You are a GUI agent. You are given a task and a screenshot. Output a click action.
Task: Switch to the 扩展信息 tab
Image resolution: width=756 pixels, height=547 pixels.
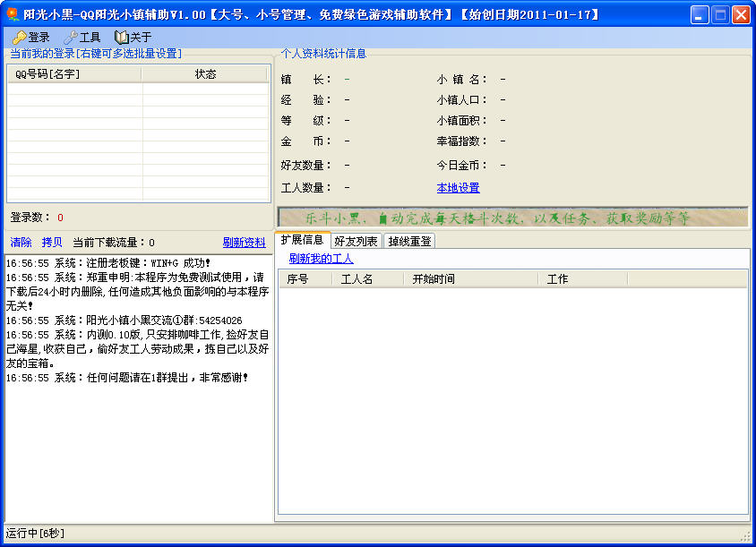point(302,240)
